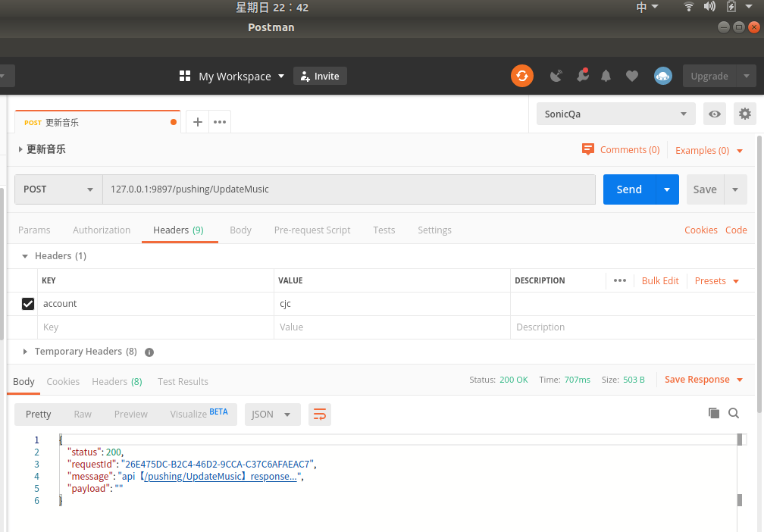Click the workspace grid icon
Viewport: 764px width, 532px height.
click(x=185, y=76)
